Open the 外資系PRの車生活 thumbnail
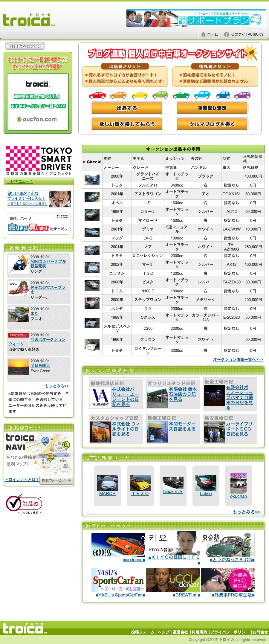This screenshot has width=269, height=644. (x=228, y=580)
